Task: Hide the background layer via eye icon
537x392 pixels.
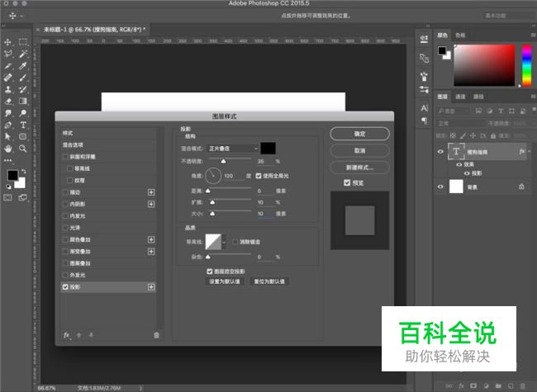Action: pos(440,187)
